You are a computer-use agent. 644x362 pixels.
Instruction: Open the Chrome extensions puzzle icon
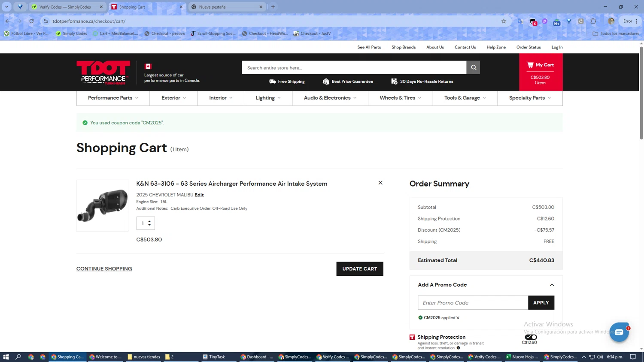coord(593,21)
